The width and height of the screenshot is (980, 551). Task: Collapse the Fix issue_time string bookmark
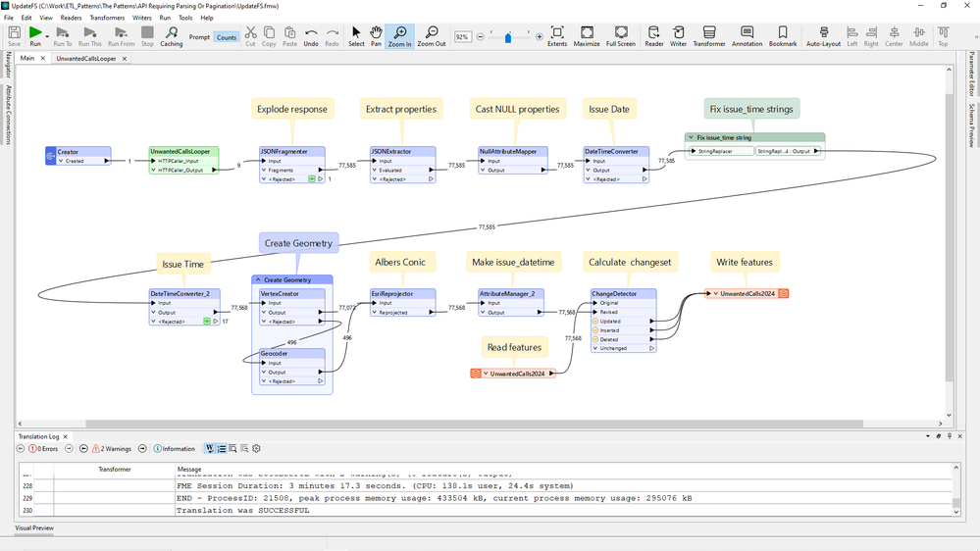[691, 138]
